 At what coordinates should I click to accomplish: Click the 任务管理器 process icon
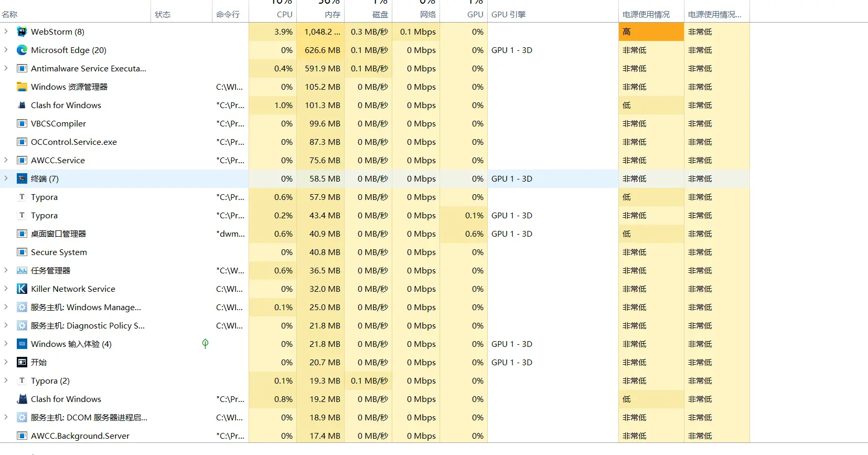click(22, 270)
